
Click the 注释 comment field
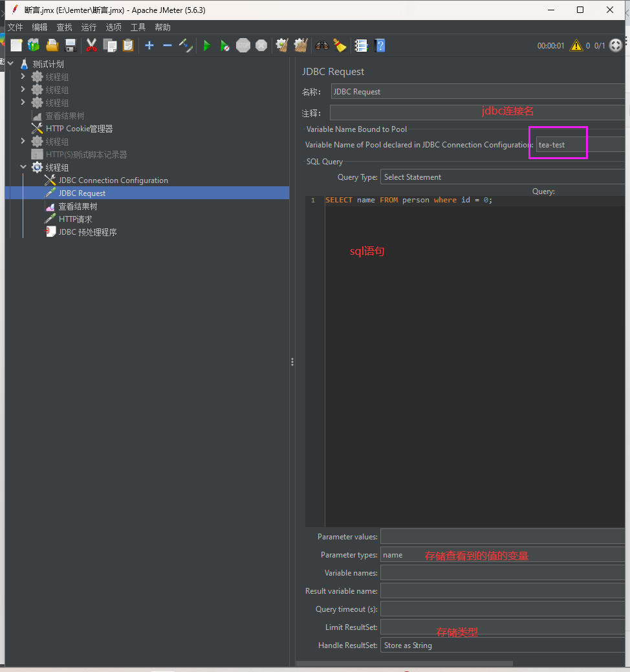coord(477,113)
